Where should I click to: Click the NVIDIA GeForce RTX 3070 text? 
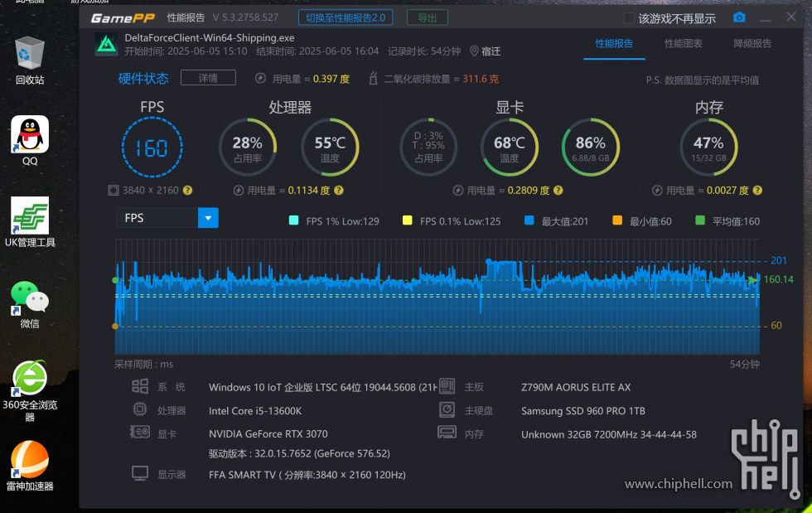268,433
